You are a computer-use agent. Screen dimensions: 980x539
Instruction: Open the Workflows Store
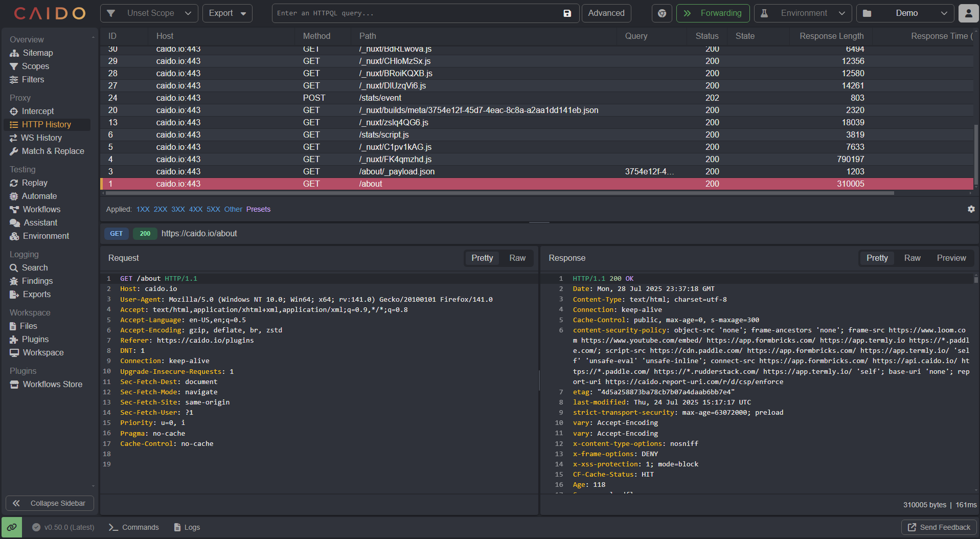(x=52, y=384)
